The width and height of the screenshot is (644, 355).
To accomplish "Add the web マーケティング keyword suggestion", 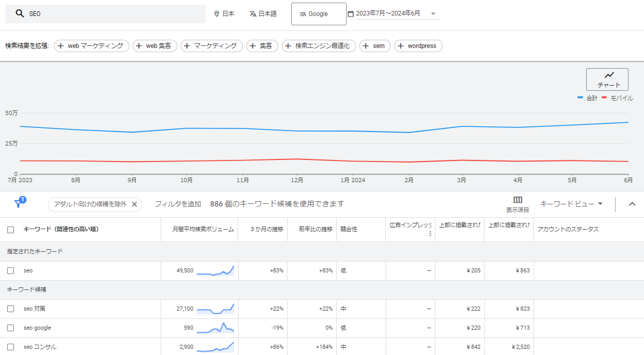I will [x=91, y=46].
